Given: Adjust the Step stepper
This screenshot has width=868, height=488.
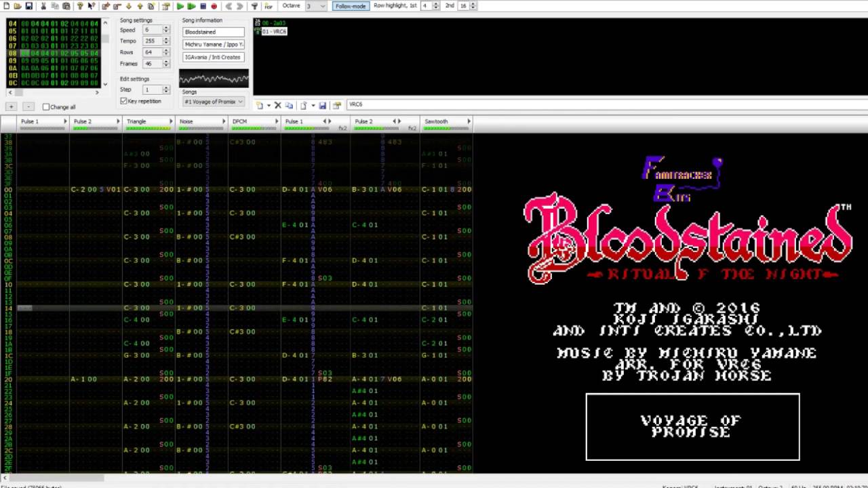Looking at the screenshot, I should tap(166, 89).
